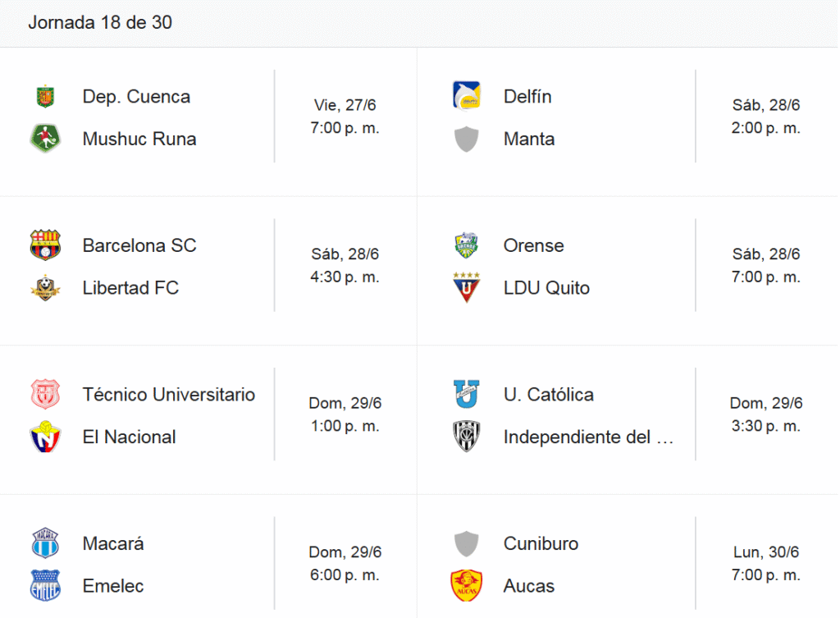Click the Dep. Cuenca team crest

pos(46,97)
